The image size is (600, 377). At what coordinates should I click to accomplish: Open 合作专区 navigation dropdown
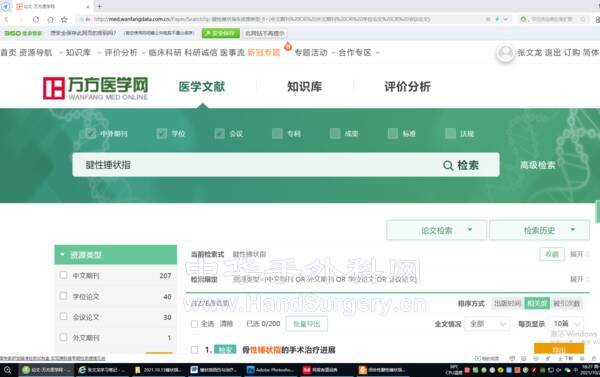(x=355, y=52)
